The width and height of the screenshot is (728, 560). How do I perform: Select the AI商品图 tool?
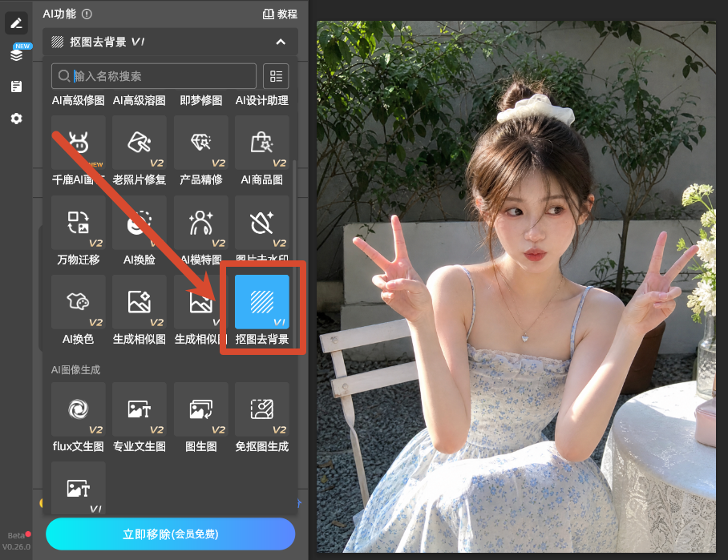tap(262, 151)
